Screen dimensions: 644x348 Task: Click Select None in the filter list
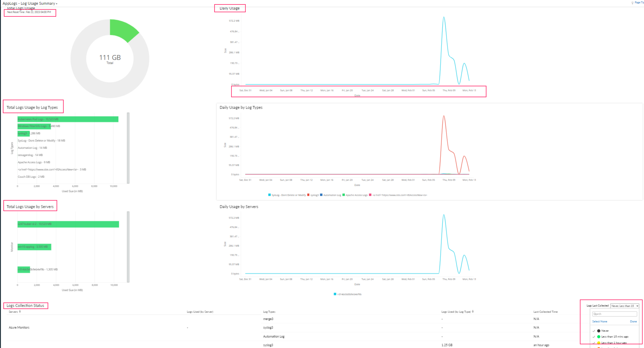pyautogui.click(x=600, y=321)
